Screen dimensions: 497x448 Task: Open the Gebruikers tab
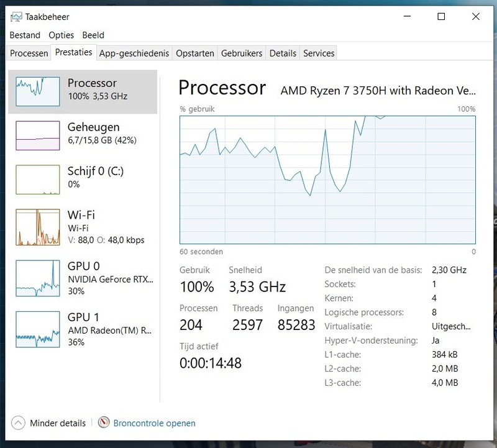[x=242, y=53]
